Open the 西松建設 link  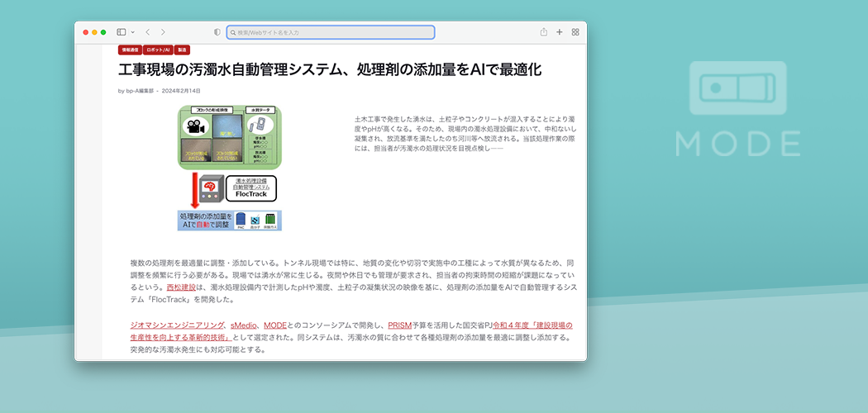(180, 287)
